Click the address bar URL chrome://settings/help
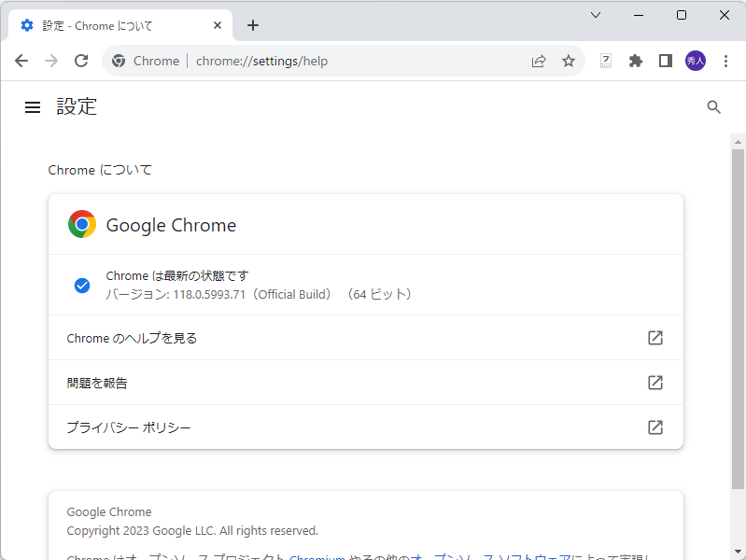This screenshot has width=746, height=560. pos(261,61)
